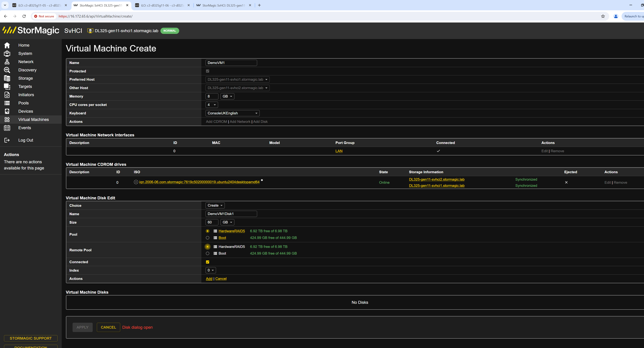Image resolution: width=644 pixels, height=348 pixels.
Task: Click the browser reload icon
Action: 24,16
